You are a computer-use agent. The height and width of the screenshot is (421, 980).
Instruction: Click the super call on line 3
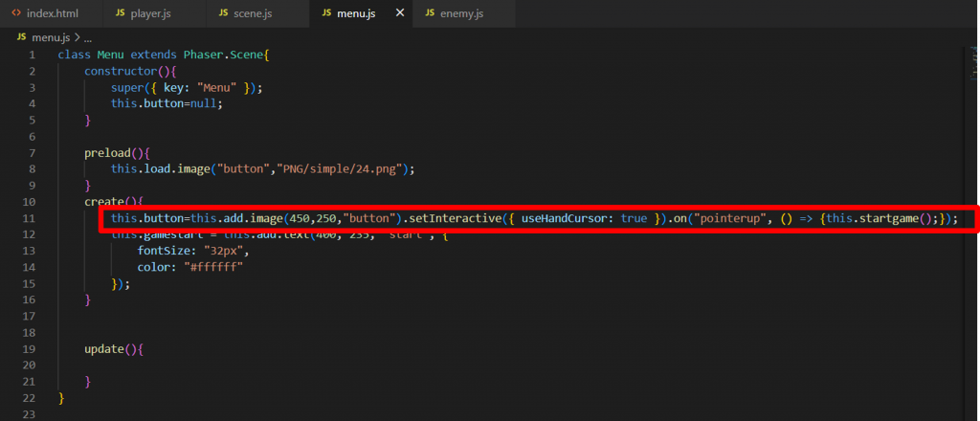pyautogui.click(x=127, y=87)
